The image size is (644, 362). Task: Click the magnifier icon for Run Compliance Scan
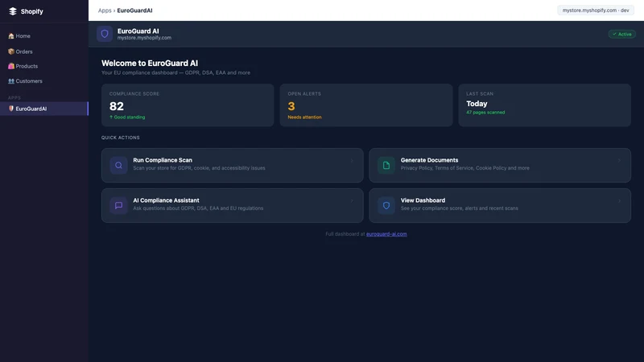(118, 166)
